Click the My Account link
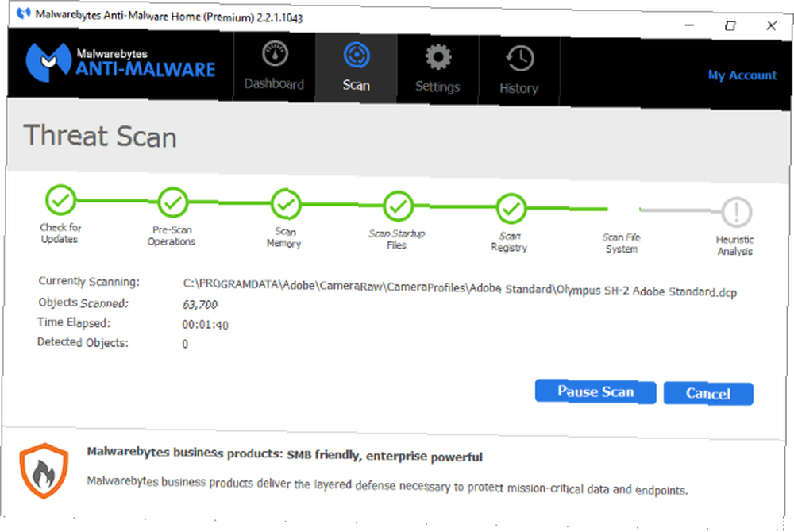Viewport: 794px width, 532px height. [742, 75]
